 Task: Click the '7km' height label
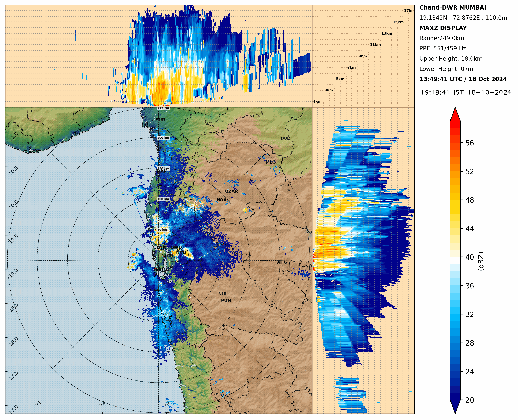click(351, 67)
